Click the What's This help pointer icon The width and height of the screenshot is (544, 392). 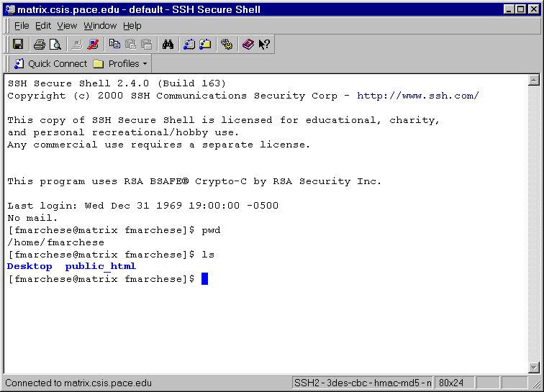(x=264, y=45)
